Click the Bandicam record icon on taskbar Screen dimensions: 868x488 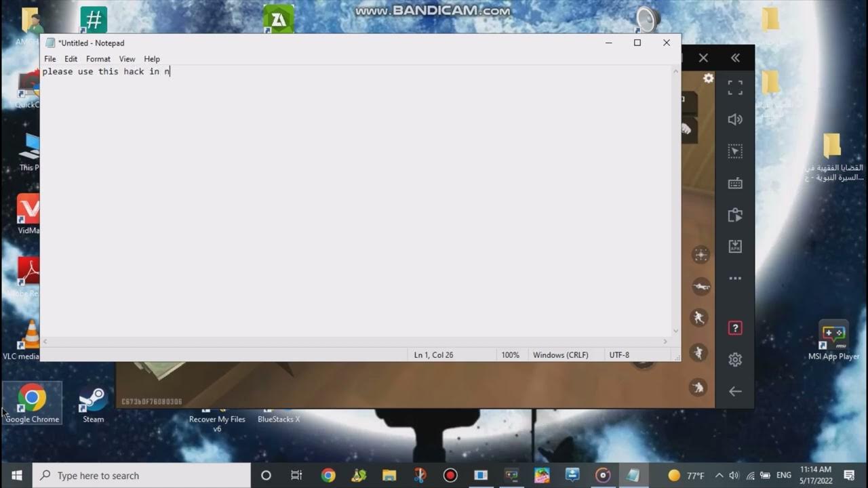tap(450, 475)
